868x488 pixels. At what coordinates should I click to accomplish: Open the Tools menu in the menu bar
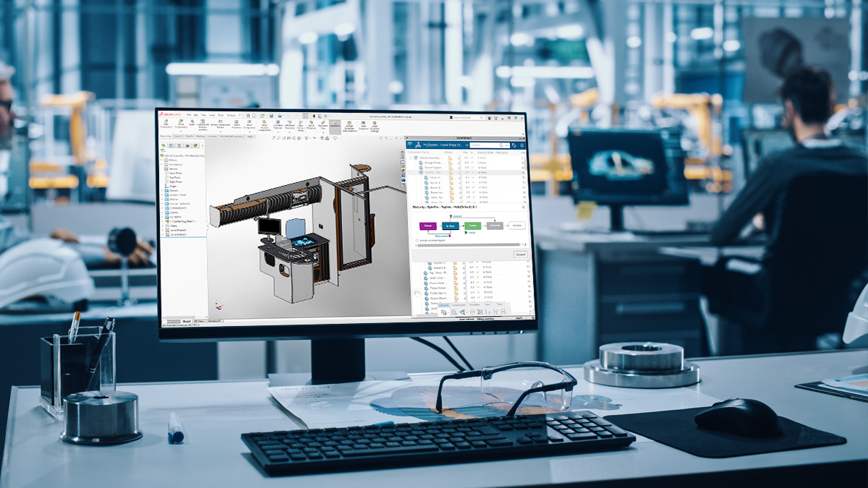221,115
